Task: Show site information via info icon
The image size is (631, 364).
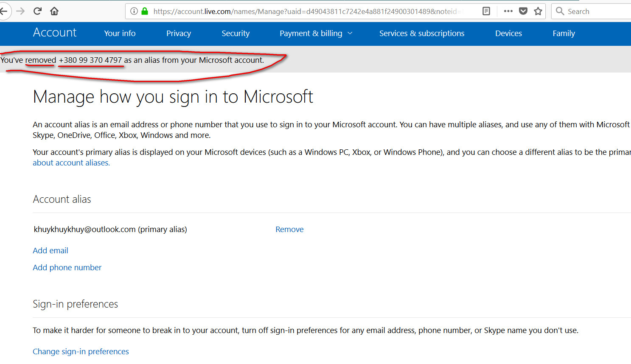Action: pyautogui.click(x=134, y=11)
